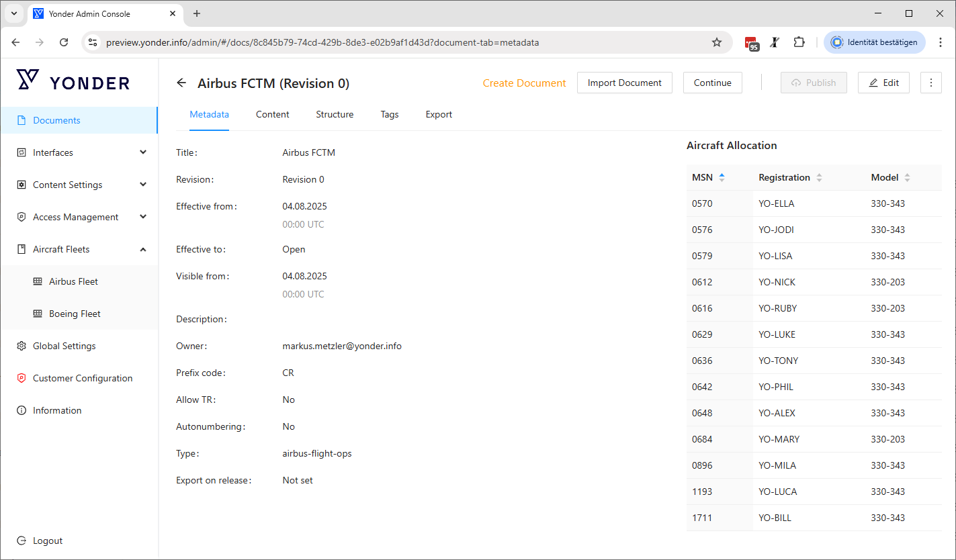Click the Customer Configuration red shield icon
This screenshot has height=560, width=956.
pyautogui.click(x=21, y=378)
